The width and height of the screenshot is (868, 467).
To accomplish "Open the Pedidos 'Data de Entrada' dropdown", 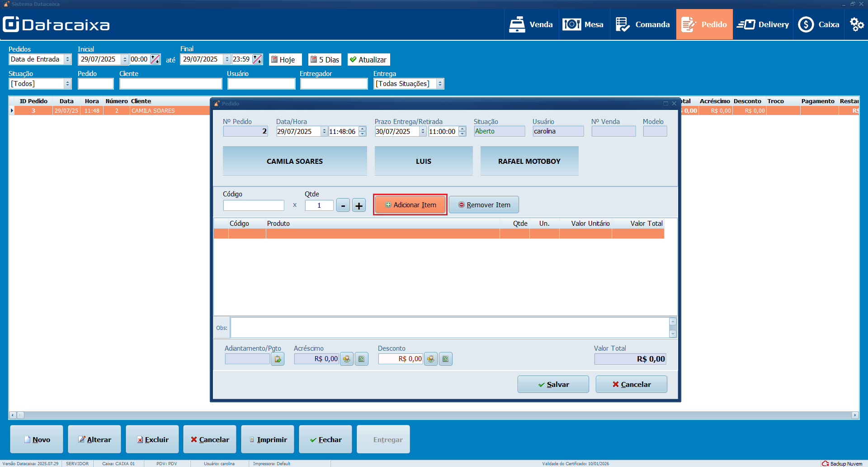I will coord(67,59).
